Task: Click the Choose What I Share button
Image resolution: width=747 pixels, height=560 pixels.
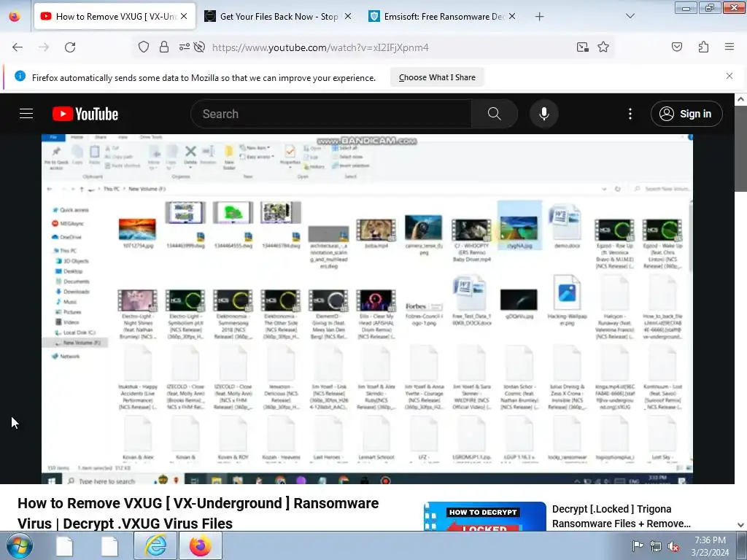Action: 437,77
